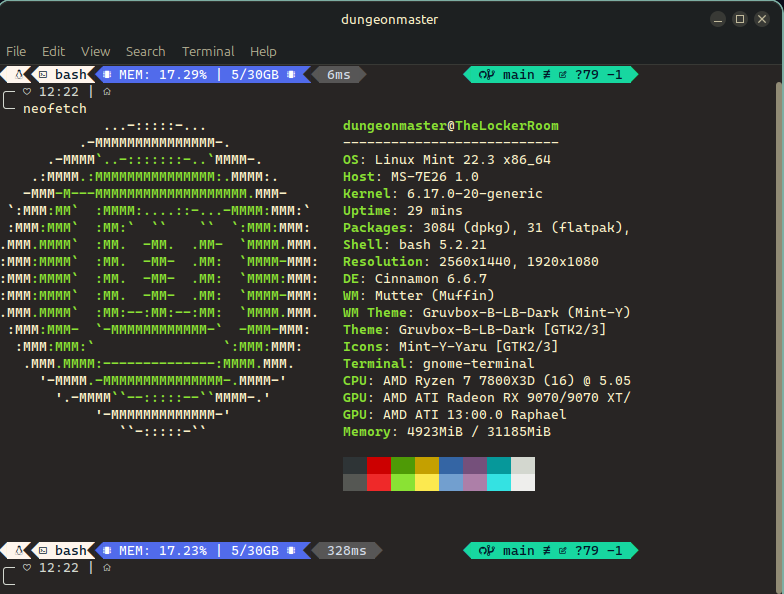Click the Resolution 2560x1440 line
Image resolution: width=784 pixels, height=594 pixels.
coord(471,262)
